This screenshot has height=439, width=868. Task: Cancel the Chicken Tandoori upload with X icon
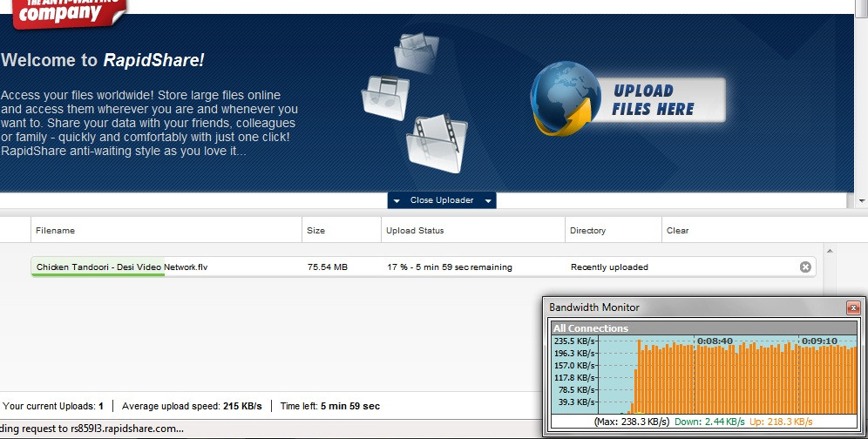(x=805, y=267)
